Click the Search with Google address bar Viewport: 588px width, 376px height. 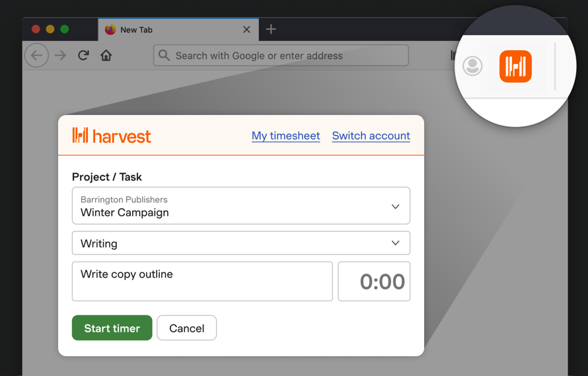(x=281, y=56)
